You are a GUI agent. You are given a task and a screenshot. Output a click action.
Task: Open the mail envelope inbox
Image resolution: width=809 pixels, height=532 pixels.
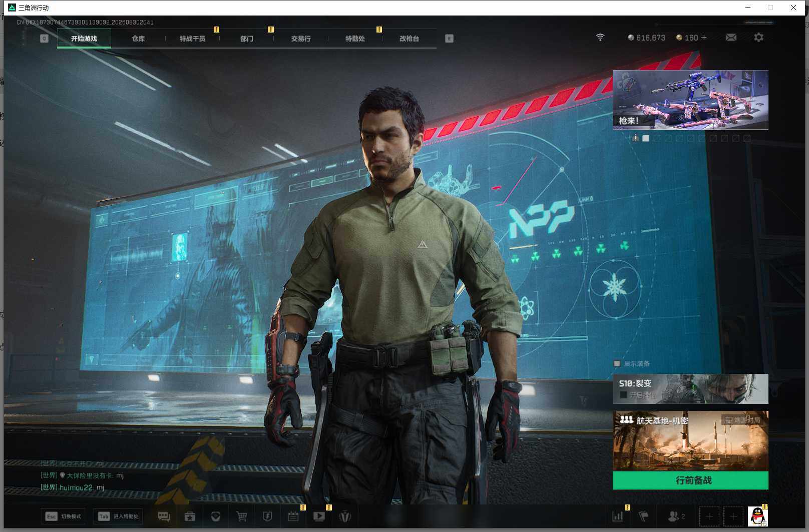pos(731,38)
